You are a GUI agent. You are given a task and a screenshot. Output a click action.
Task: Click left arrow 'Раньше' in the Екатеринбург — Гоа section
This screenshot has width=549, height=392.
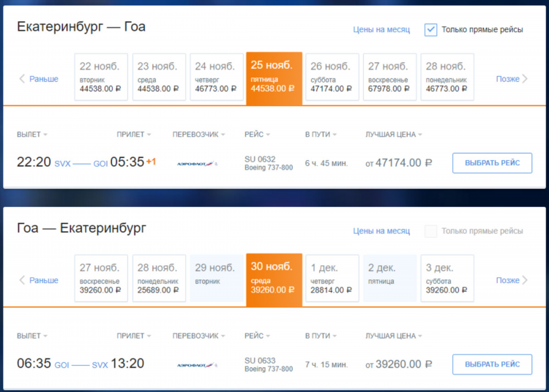coord(38,79)
